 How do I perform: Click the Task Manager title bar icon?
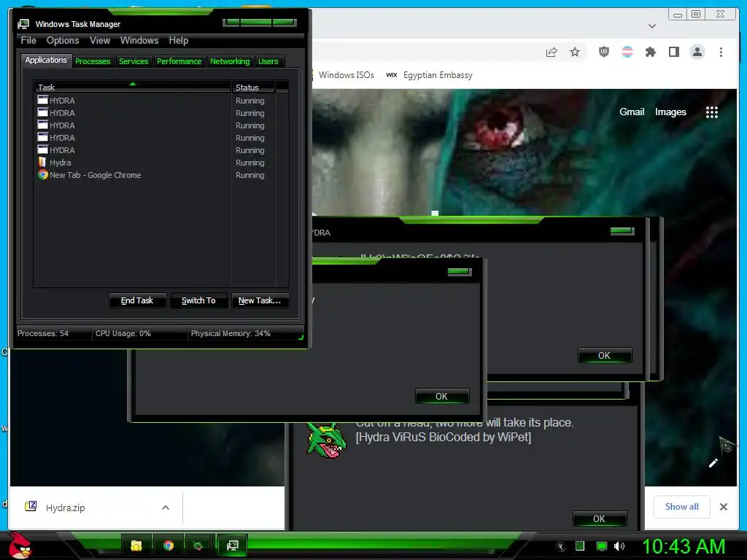tap(23, 24)
